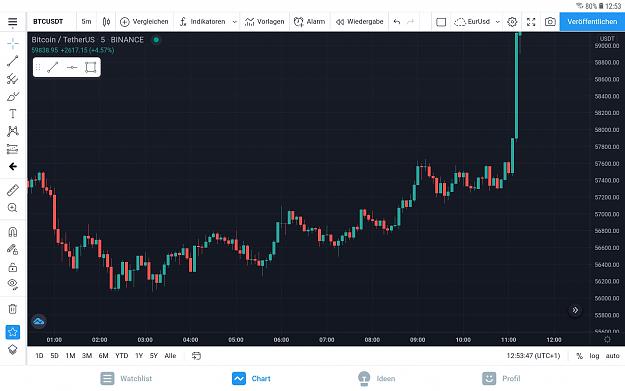
Task: Open the go-to-date calendar icon
Action: click(x=196, y=356)
